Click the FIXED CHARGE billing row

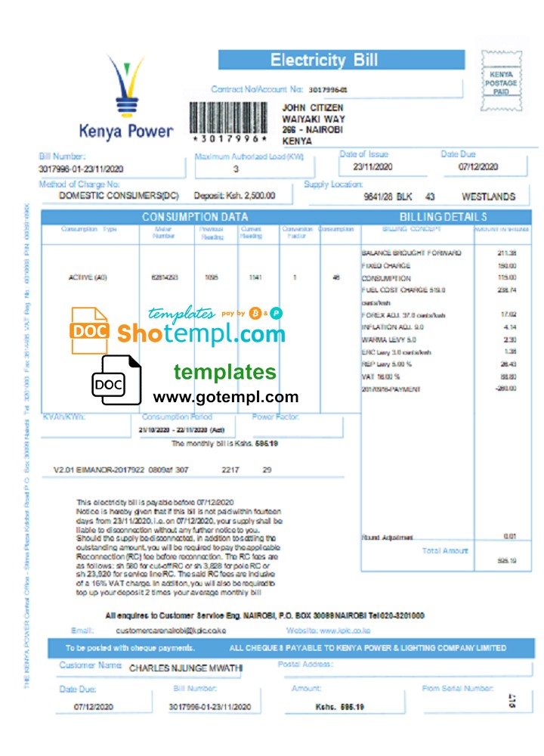(x=439, y=265)
